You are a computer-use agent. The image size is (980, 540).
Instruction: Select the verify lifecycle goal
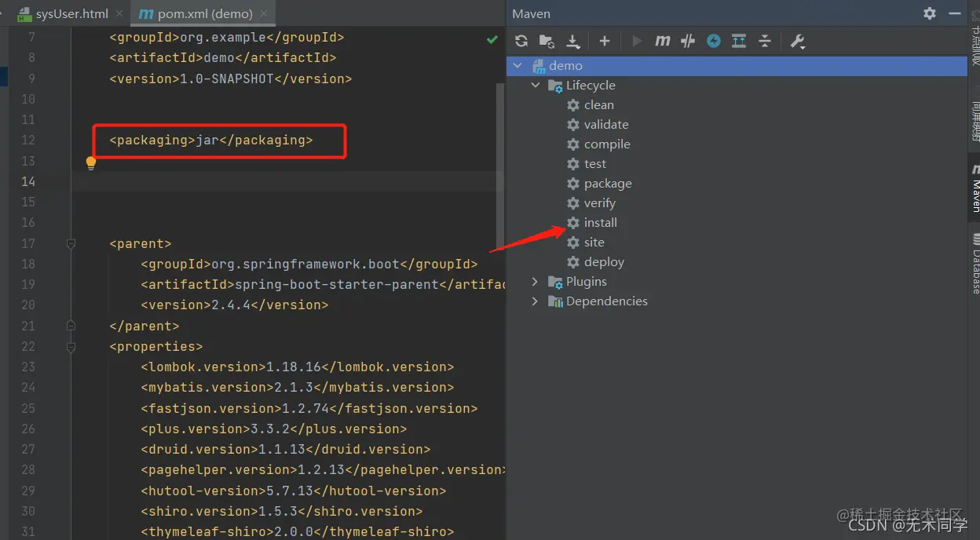600,203
